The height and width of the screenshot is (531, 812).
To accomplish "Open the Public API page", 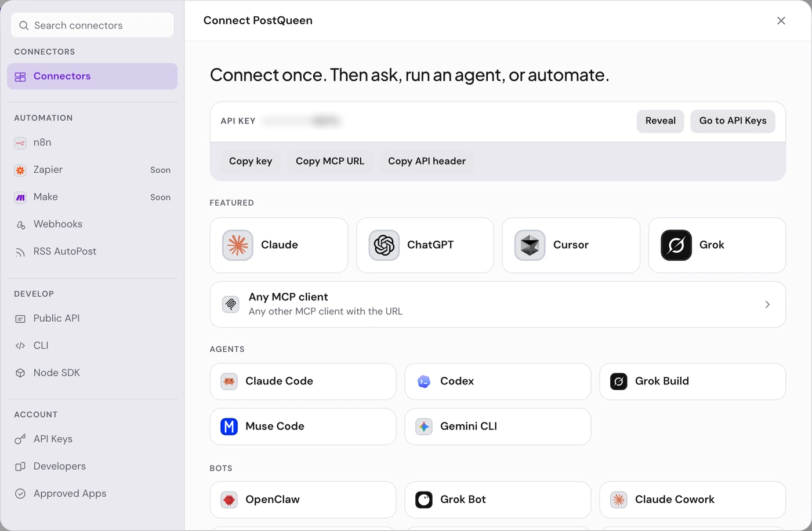I will pos(92,318).
